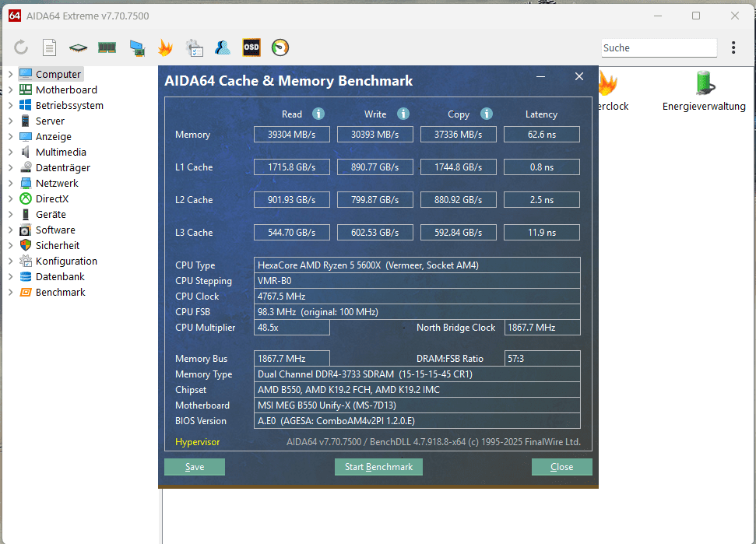Viewport: 756px width, 544px height.
Task: Open the Preferences checklist toolbar icon
Action: pos(195,47)
